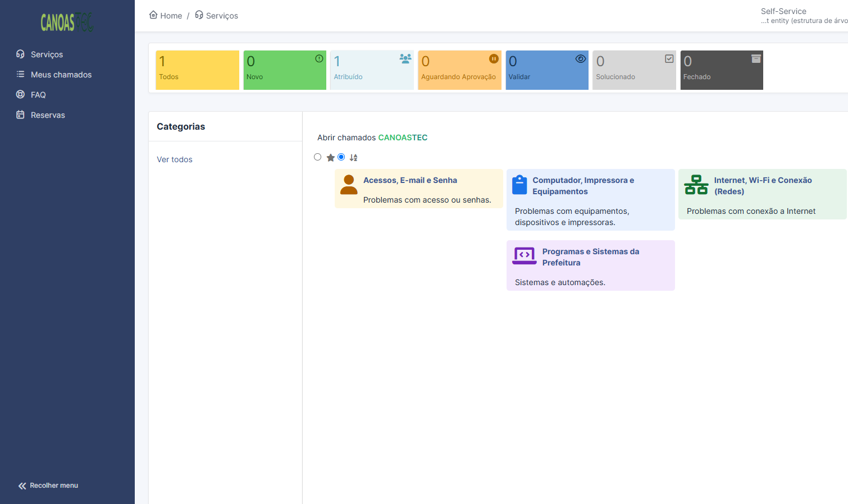Open the Reservas menu item
Viewport: 848px width, 504px height.
tap(48, 115)
